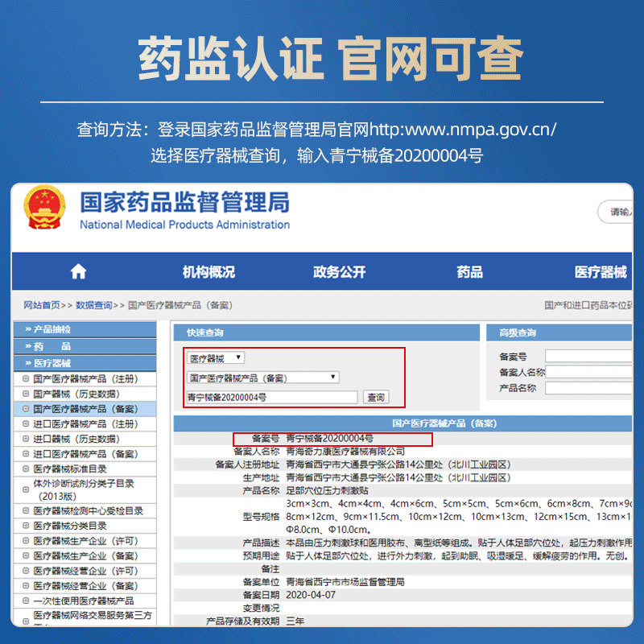This screenshot has width=644, height=644.
Task: Click the home icon in navigation bar
Action: click(x=78, y=271)
